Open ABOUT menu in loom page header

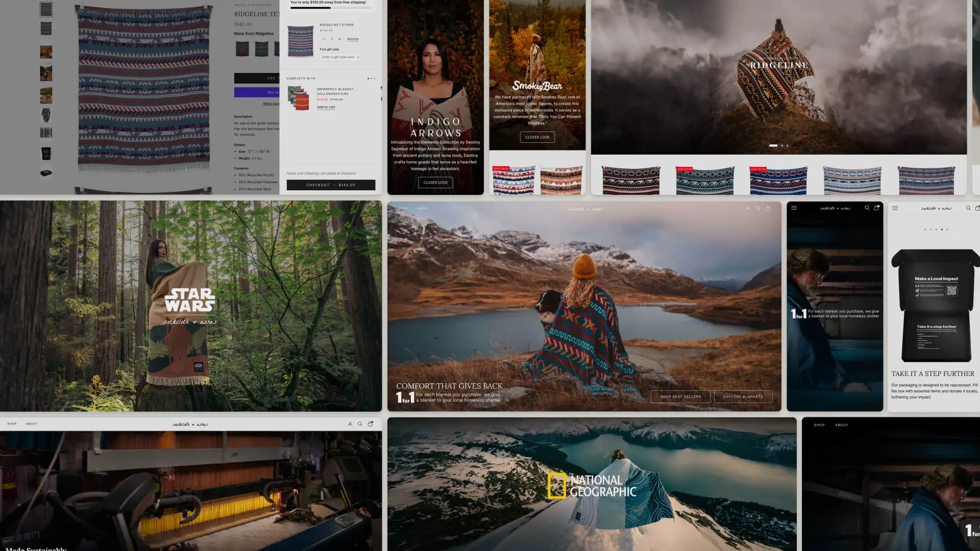click(32, 424)
